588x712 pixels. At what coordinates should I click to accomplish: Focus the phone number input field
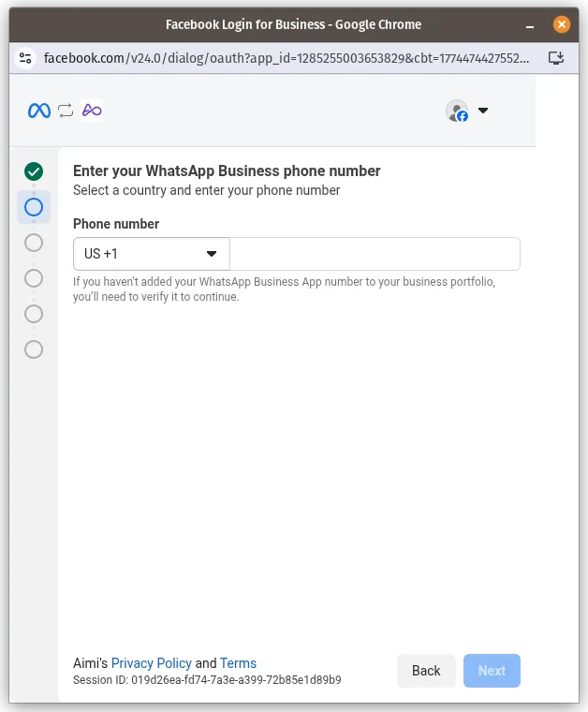coord(375,254)
